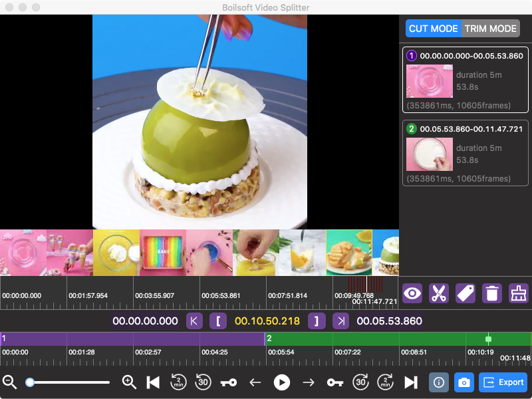This screenshot has height=399, width=532.
Task: Click 00:07:22 on the lower ruler
Action: point(348,352)
